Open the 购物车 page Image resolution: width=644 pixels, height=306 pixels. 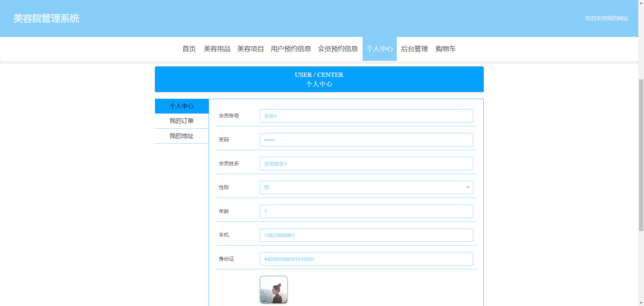tap(445, 49)
